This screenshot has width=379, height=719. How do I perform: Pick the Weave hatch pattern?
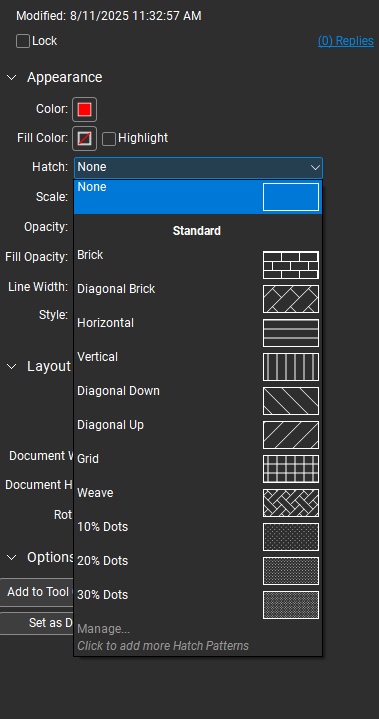tap(198, 502)
